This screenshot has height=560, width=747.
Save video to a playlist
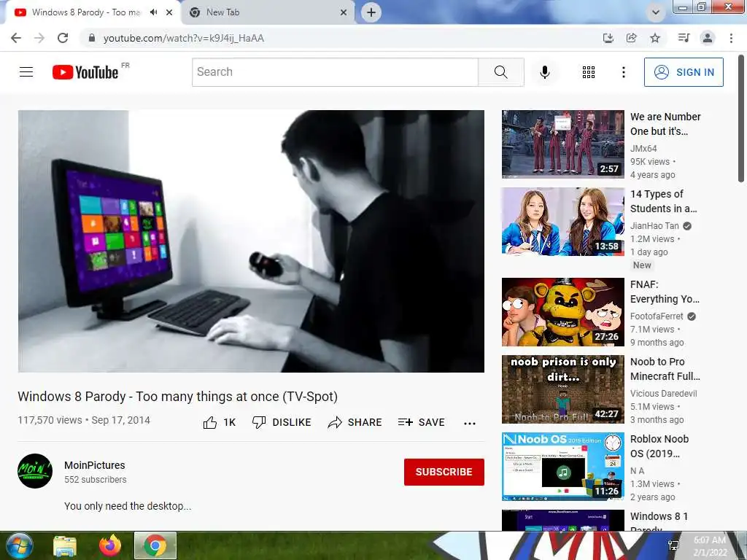(x=421, y=422)
